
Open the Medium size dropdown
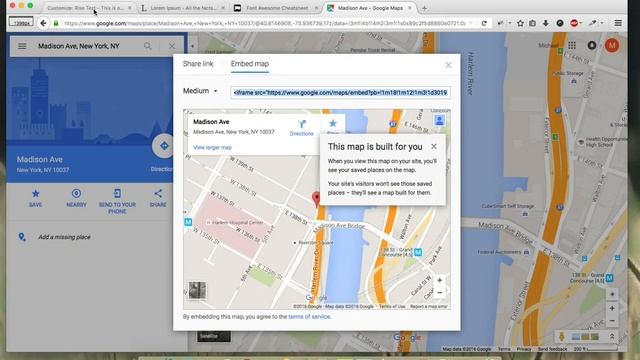click(200, 91)
